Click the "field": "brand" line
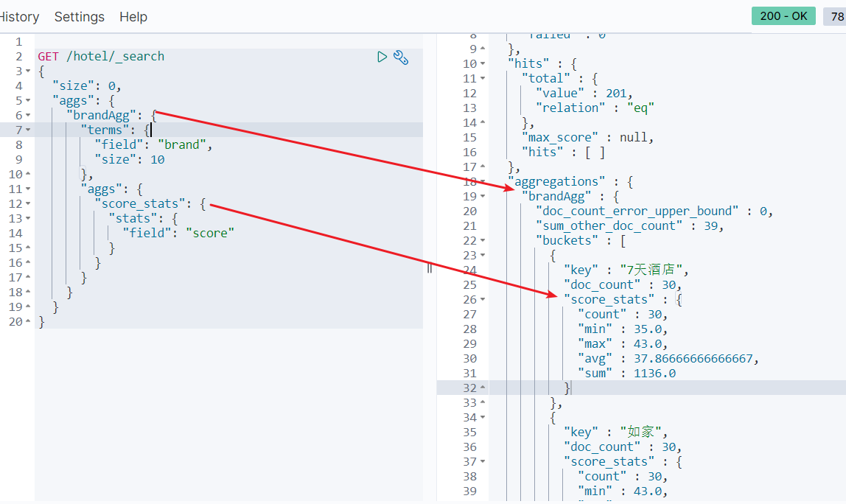 coord(153,144)
